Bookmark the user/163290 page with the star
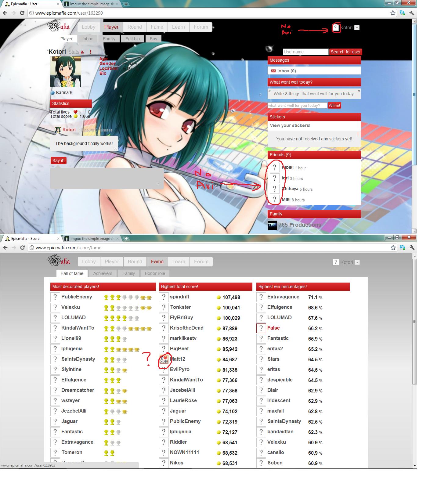This screenshot has height=480, width=448. (393, 13)
